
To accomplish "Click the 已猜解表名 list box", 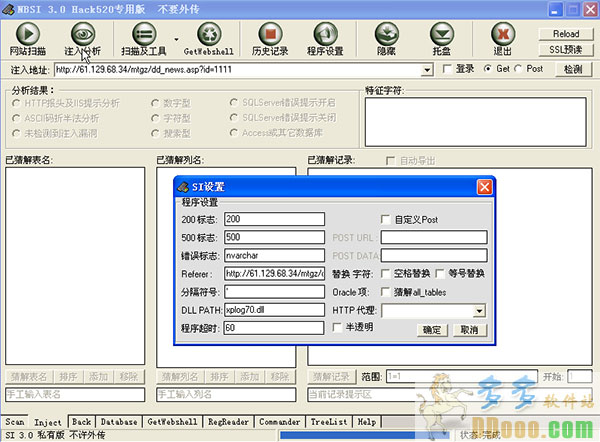I will (75, 266).
